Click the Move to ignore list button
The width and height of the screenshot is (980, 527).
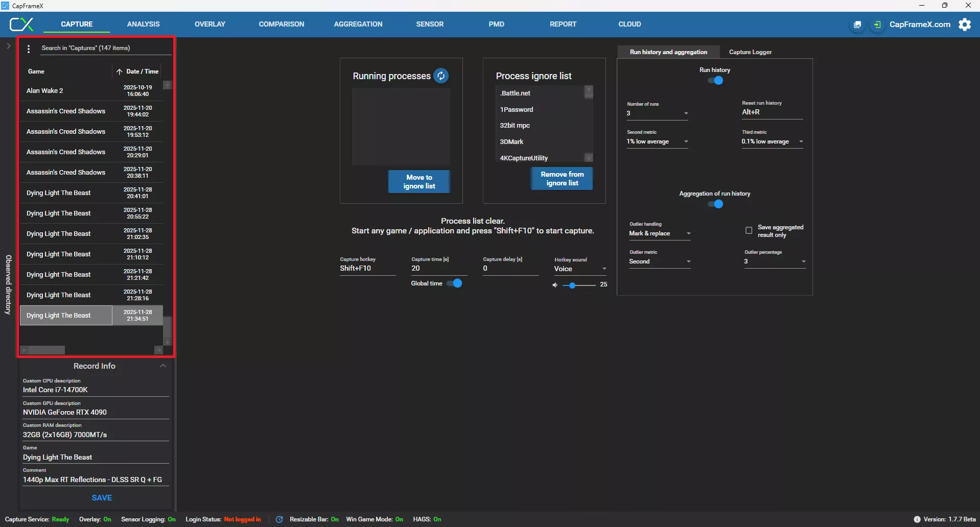[419, 182]
